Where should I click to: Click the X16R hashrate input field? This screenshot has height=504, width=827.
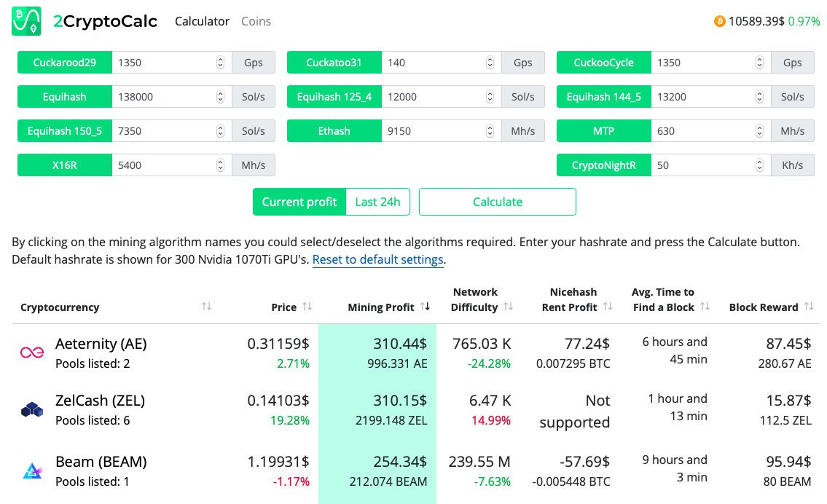[163, 165]
